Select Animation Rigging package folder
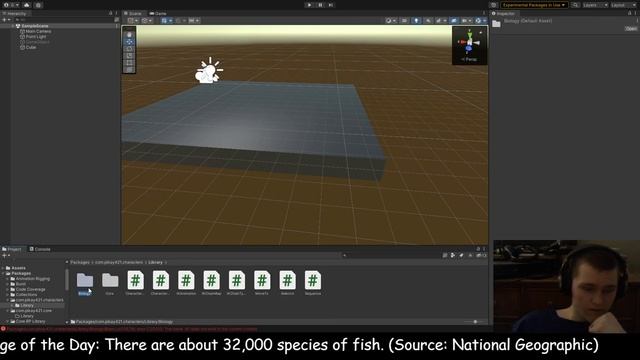Image resolution: width=640 pixels, height=360 pixels. [x=33, y=279]
